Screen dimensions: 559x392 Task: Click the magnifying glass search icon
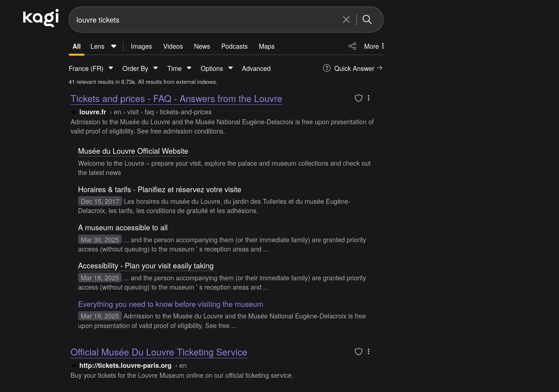367,20
